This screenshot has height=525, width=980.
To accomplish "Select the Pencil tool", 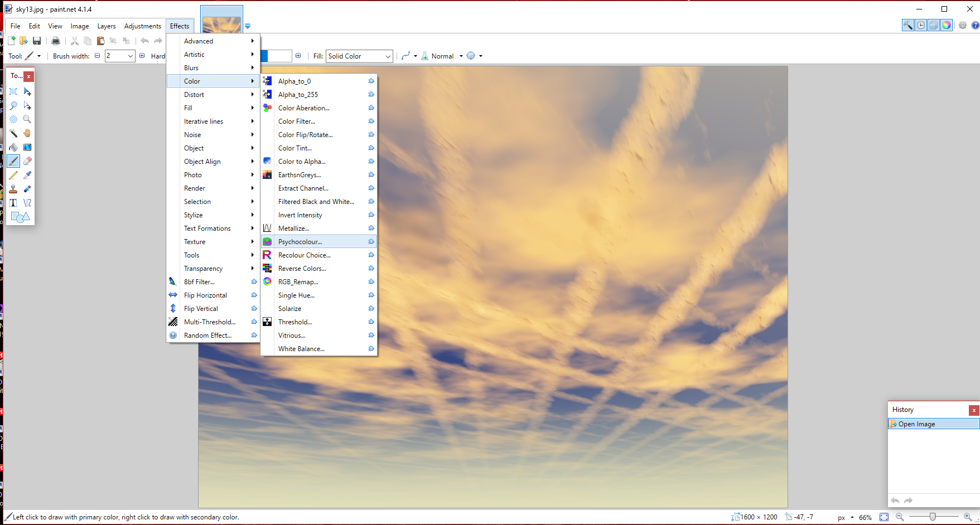I will pyautogui.click(x=13, y=175).
